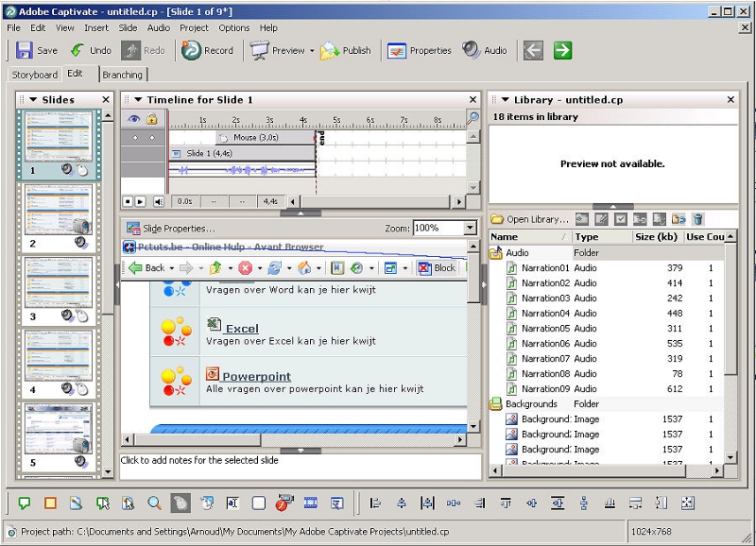This screenshot has width=756, height=546.
Task: Open the Audio settings from the toolbar
Action: (x=485, y=51)
